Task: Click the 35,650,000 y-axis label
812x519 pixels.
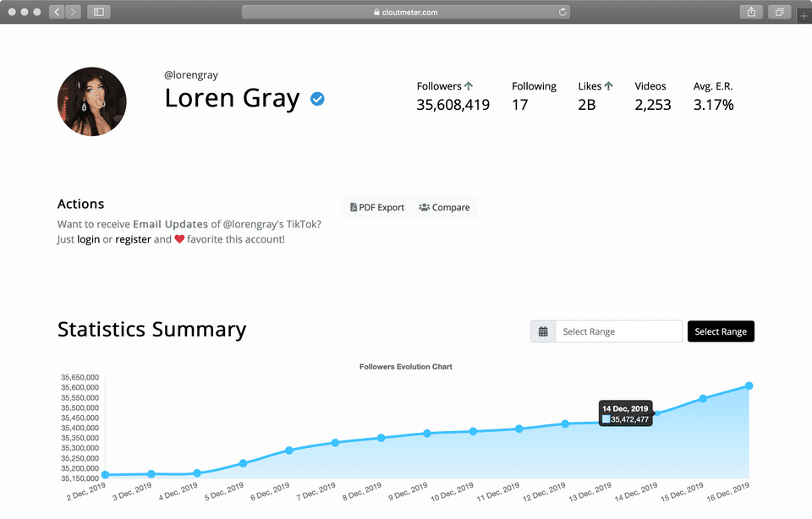Action: pyautogui.click(x=80, y=377)
